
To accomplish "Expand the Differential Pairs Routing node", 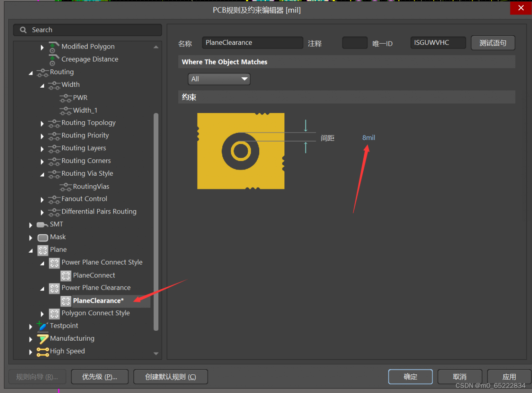I will point(42,212).
